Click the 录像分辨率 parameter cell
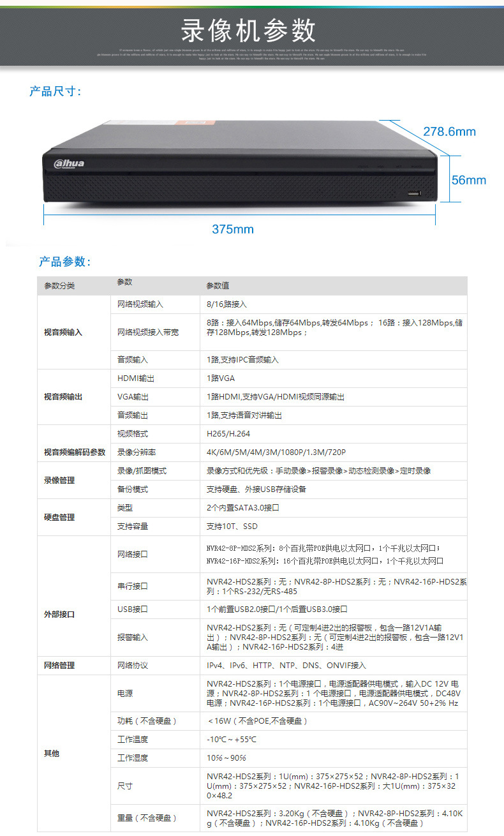Viewport: 504px width, 836px height. click(x=155, y=452)
